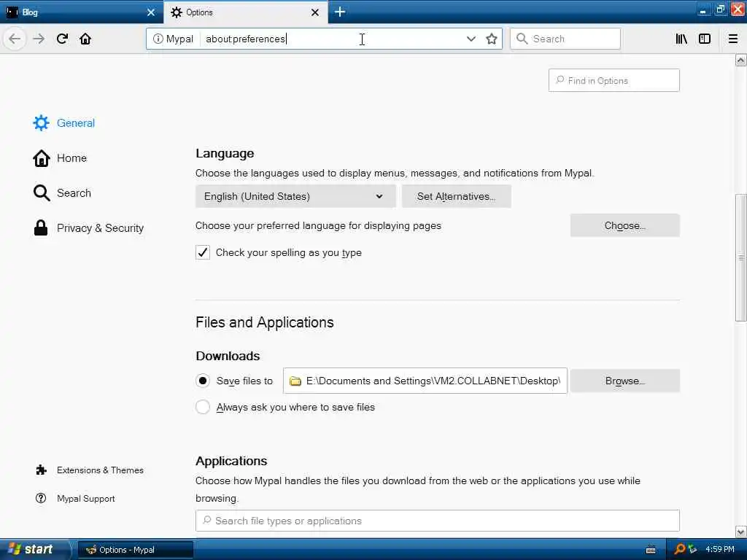Open the Mypal Support link
747x560 pixels.
coord(86,498)
